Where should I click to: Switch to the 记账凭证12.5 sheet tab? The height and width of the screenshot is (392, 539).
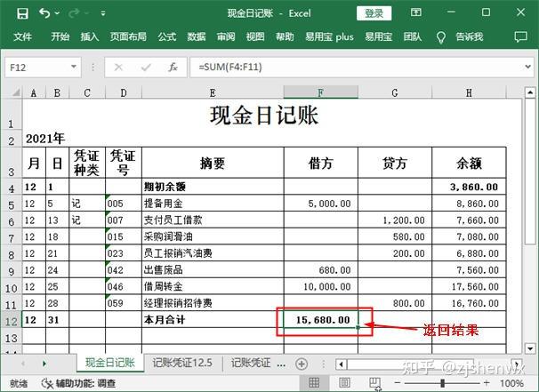pos(181,364)
